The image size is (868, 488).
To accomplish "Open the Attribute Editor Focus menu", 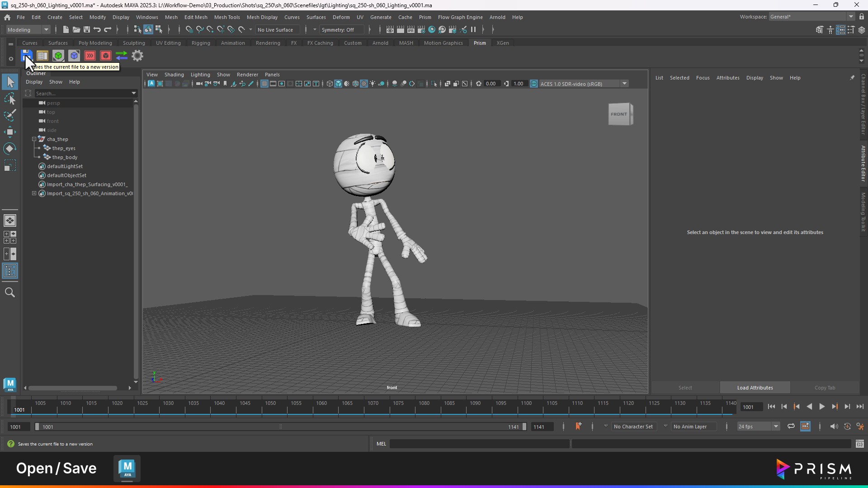I will click(x=703, y=78).
